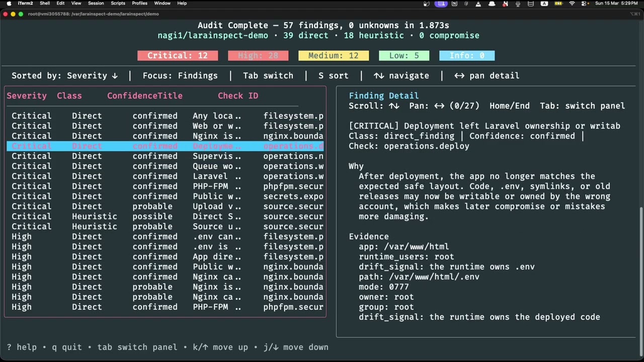Open the Edit menu
Screen dimensions: 644x362
[x=60, y=3]
